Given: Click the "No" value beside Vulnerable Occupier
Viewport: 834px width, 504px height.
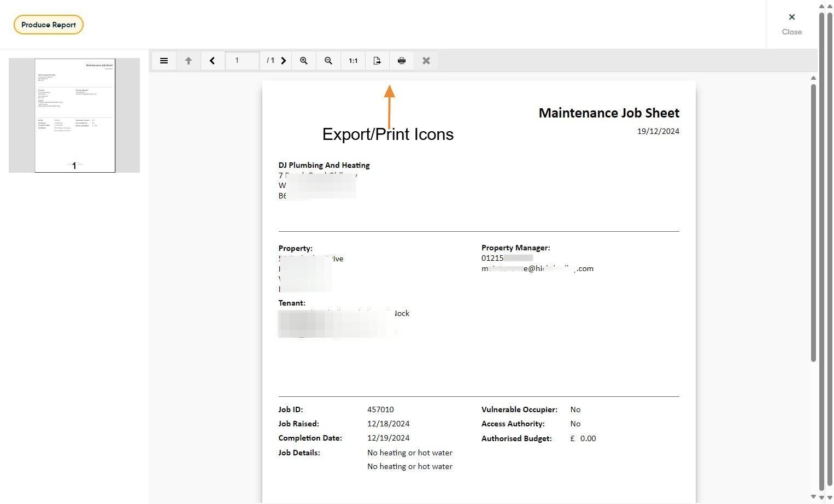Looking at the screenshot, I should click(575, 409).
